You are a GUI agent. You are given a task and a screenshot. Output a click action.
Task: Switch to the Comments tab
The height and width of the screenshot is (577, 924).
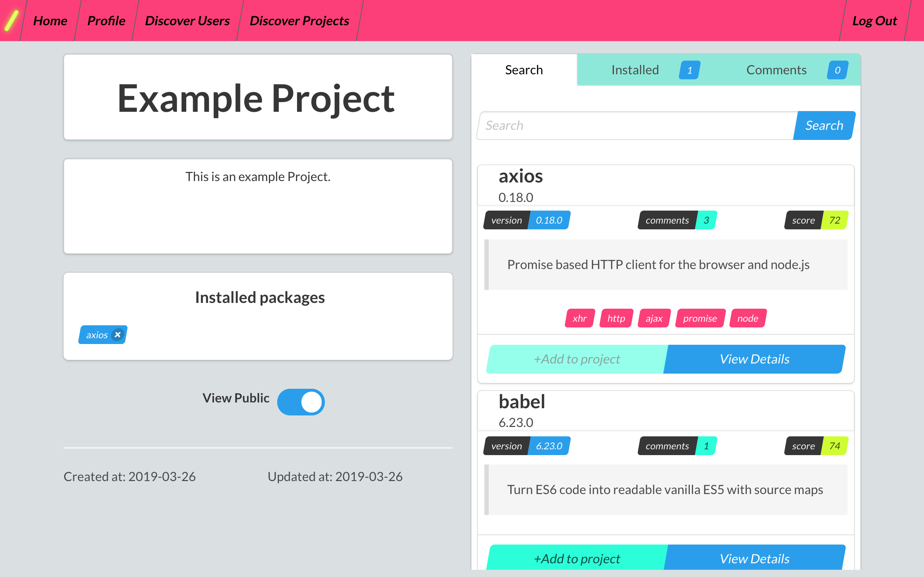[x=776, y=70]
